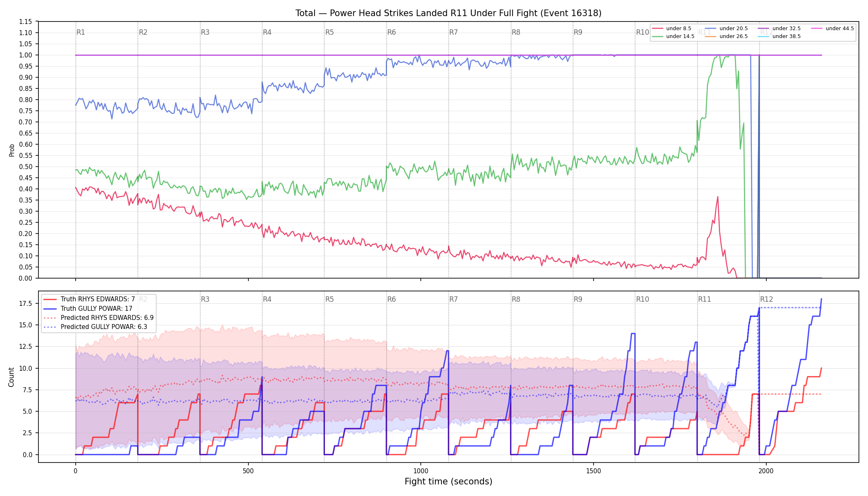The height and width of the screenshot is (496, 868).
Task: Click the 0.00 tick on probability axis
Action: (26, 278)
